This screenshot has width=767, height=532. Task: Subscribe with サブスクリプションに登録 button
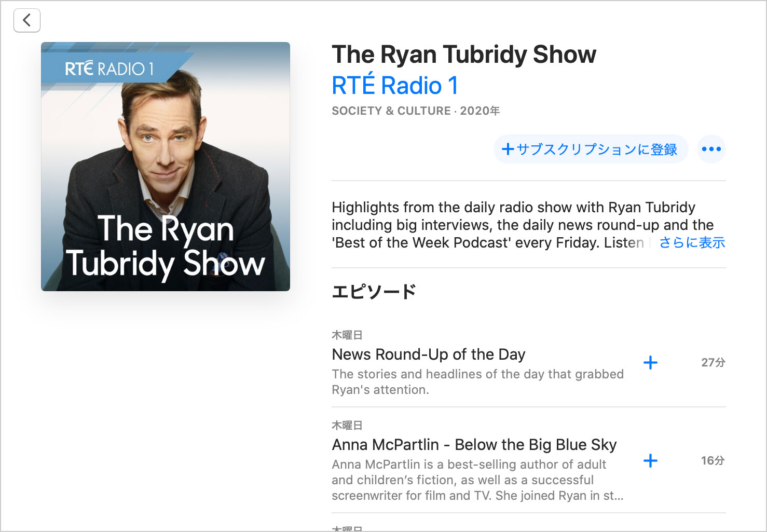pyautogui.click(x=591, y=149)
